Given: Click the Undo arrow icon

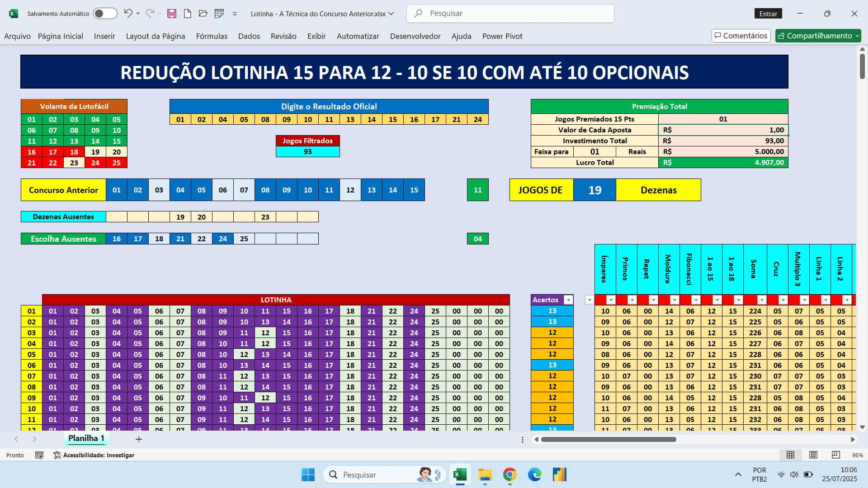Looking at the screenshot, I should tap(128, 14).
